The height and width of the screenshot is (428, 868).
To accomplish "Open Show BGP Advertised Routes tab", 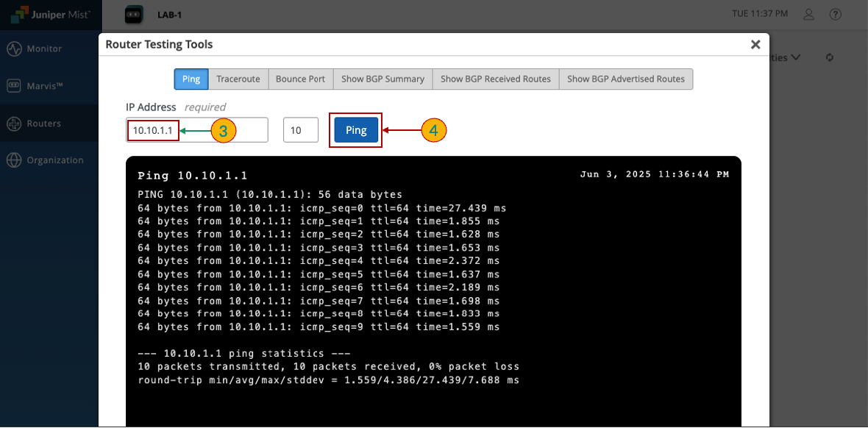I will (x=625, y=79).
